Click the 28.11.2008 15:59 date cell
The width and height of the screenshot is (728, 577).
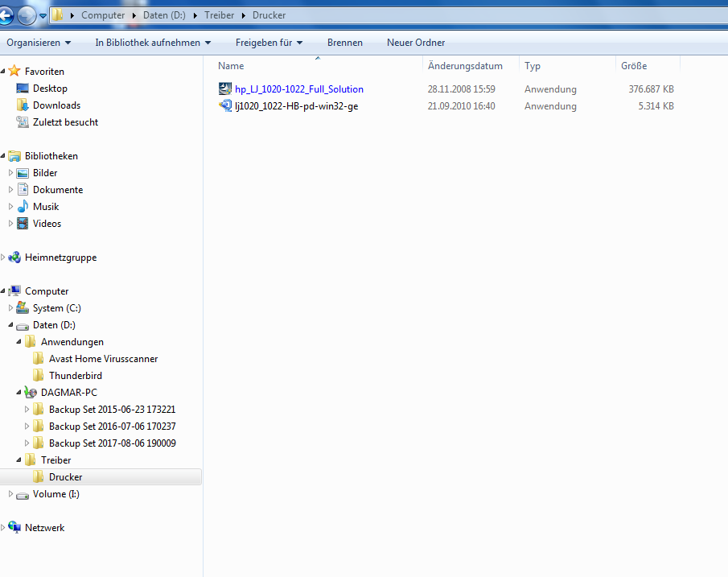pos(461,89)
